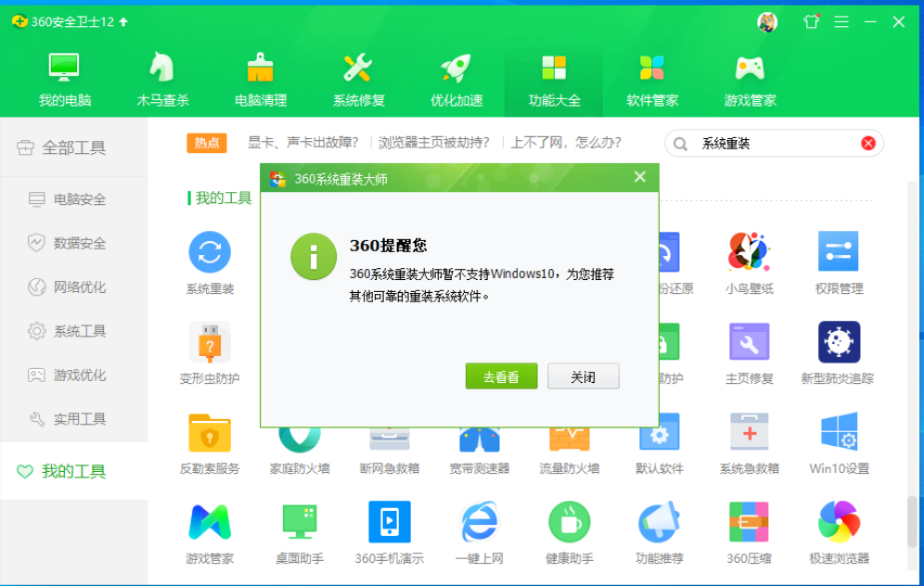
Task: Open the 360压缩 tool icon
Action: pyautogui.click(x=749, y=522)
